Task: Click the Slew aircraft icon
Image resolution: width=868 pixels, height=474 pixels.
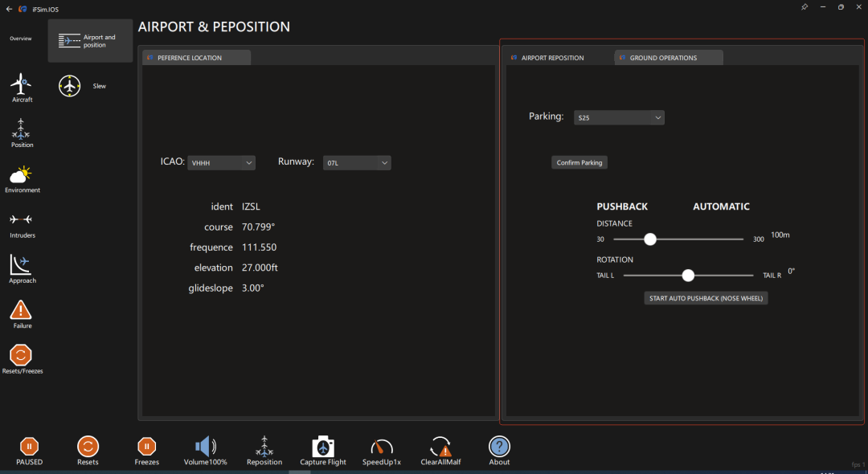Action: (x=70, y=86)
